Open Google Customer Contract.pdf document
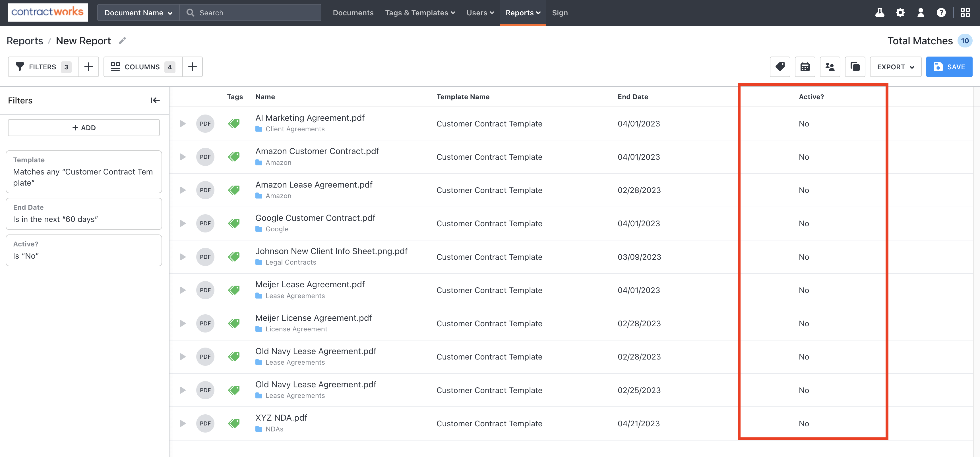The height and width of the screenshot is (457, 980). click(x=315, y=218)
